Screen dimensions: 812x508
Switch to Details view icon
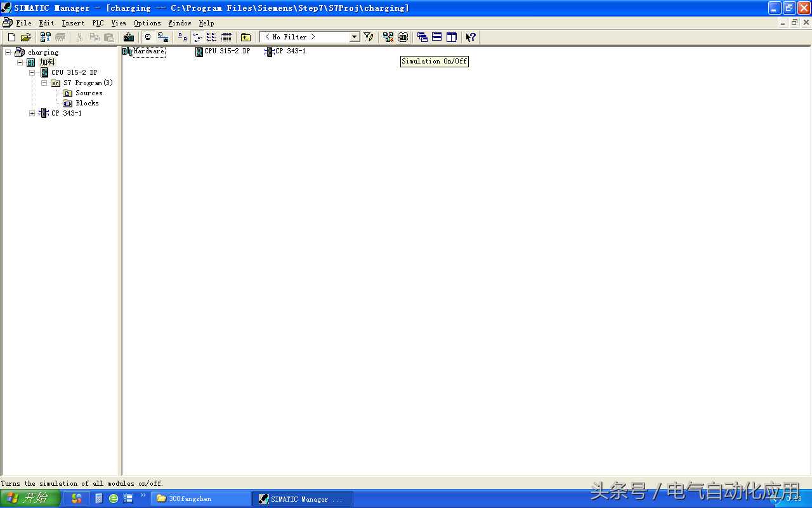[x=226, y=37]
